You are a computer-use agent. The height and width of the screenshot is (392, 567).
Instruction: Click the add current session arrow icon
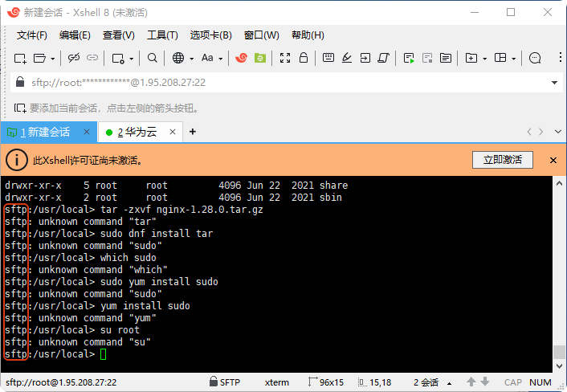pyautogui.click(x=20, y=108)
